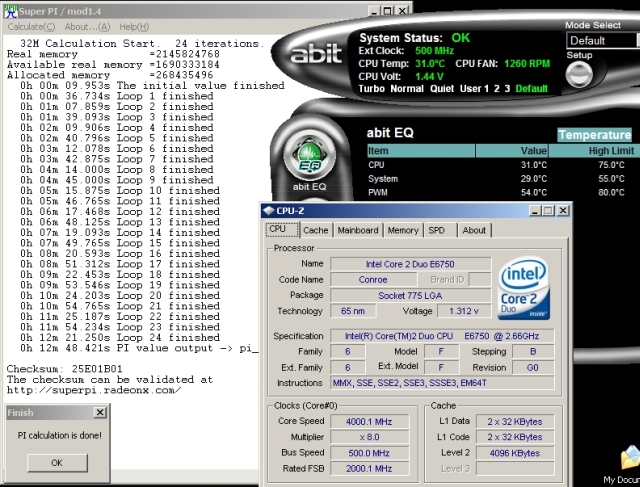Screen dimensions: 640x487
Task: Click the Super PI title bar icon
Action: pyautogui.click(x=11, y=11)
